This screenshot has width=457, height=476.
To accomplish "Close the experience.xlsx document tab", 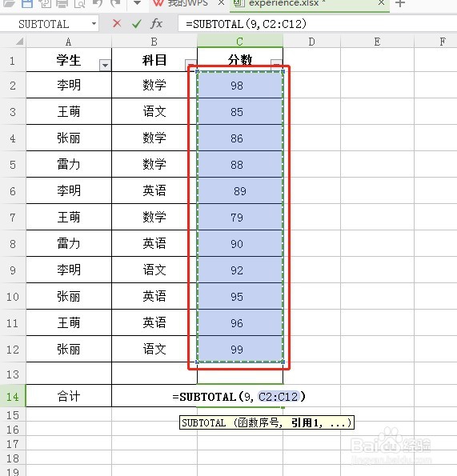I will pos(382,3).
